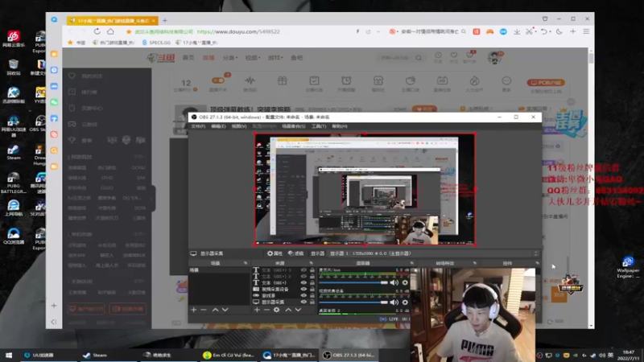Screen dimensions: 644x362
Task: Open undo closed-tab dropdown arrow in browser
Action: (x=550, y=31)
